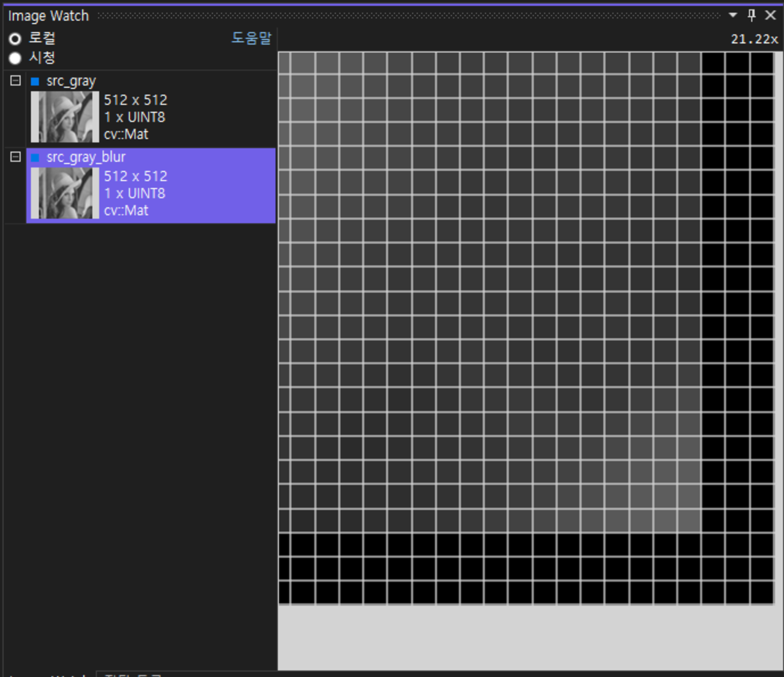Viewport: 784px width, 677px height.
Task: Click the cv::Mat type text under src_gray_blur
Action: click(126, 210)
